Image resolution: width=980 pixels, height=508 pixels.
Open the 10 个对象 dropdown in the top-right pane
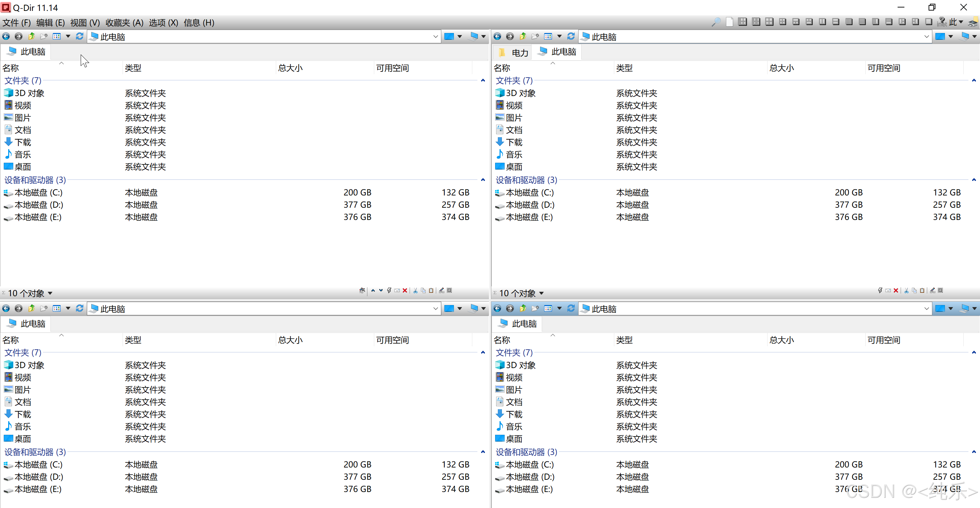coord(541,293)
